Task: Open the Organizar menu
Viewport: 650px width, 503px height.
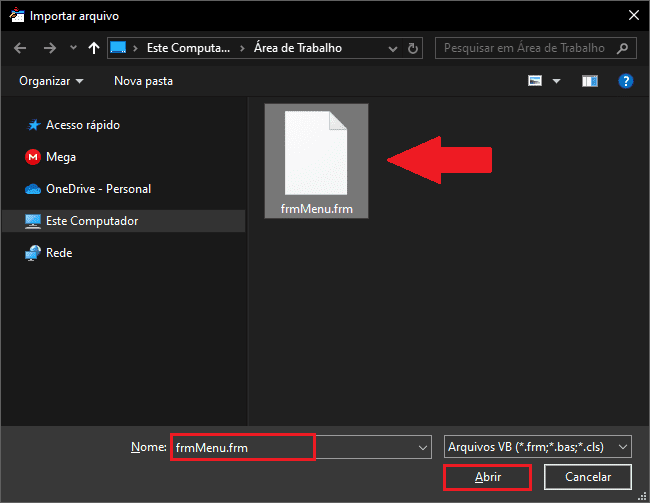Action: tap(50, 80)
